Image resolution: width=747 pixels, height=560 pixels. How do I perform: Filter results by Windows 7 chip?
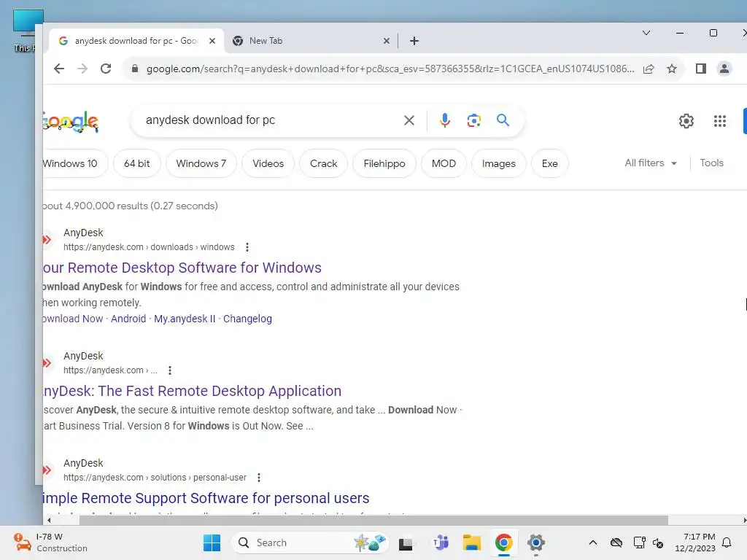tap(201, 163)
